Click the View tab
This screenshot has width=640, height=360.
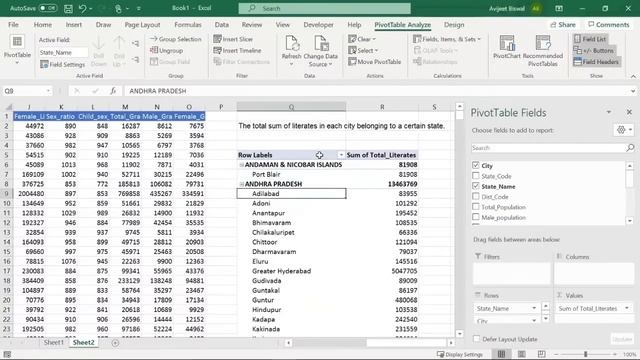click(282, 25)
